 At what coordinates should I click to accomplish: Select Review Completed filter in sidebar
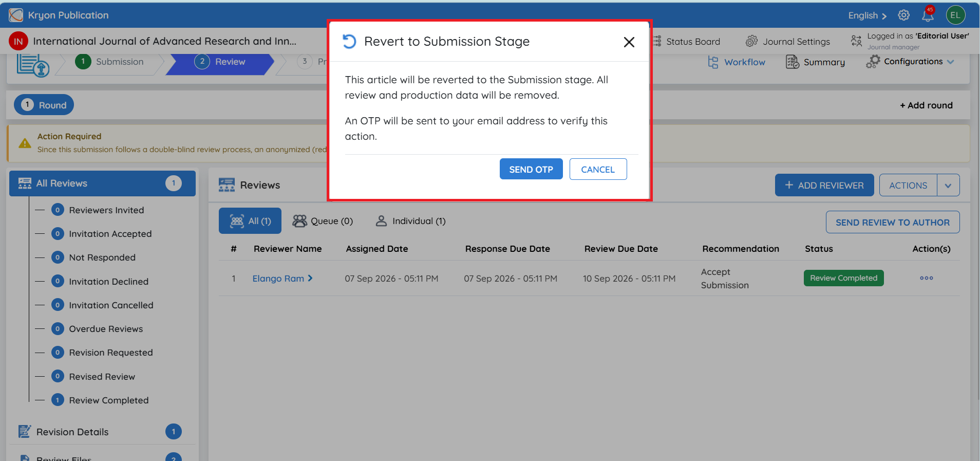click(x=109, y=400)
